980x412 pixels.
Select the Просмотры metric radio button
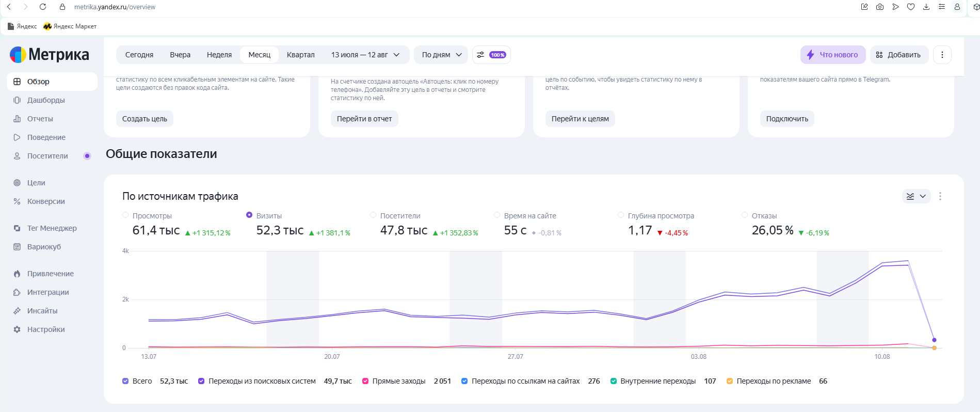(125, 215)
